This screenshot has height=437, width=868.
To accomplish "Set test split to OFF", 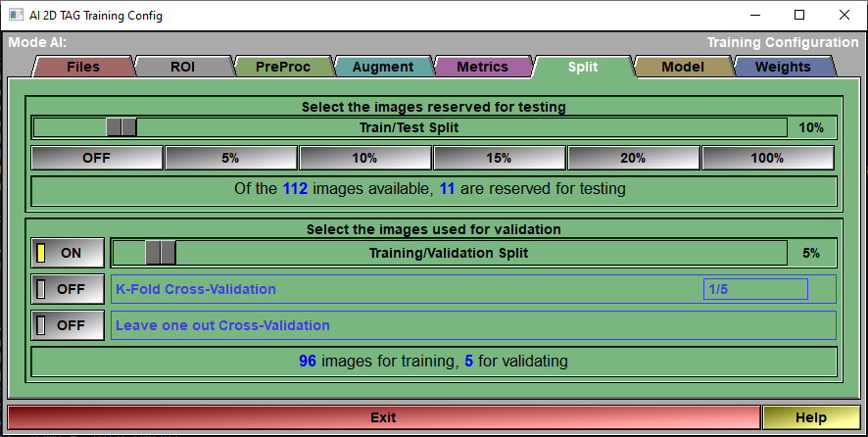I will tap(96, 158).
